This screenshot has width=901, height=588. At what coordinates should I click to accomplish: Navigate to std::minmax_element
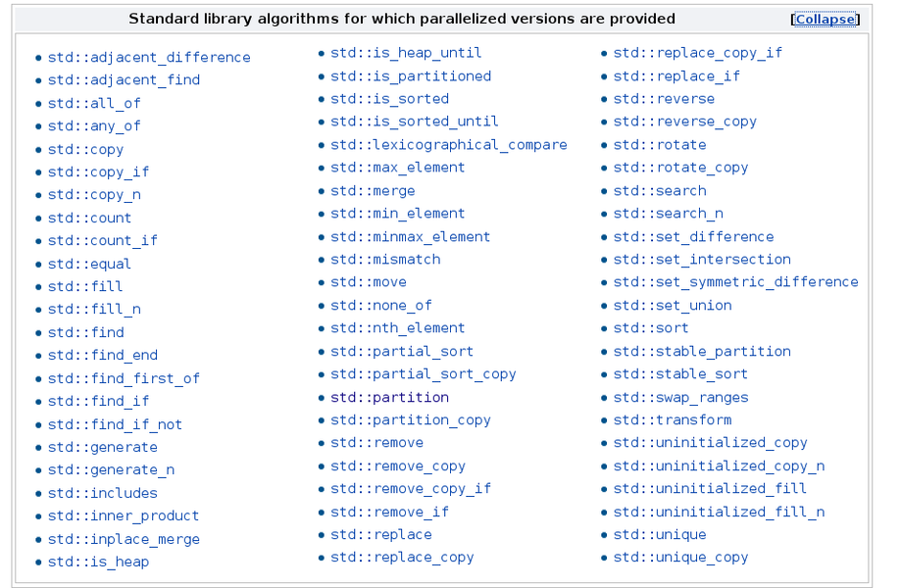(x=410, y=237)
